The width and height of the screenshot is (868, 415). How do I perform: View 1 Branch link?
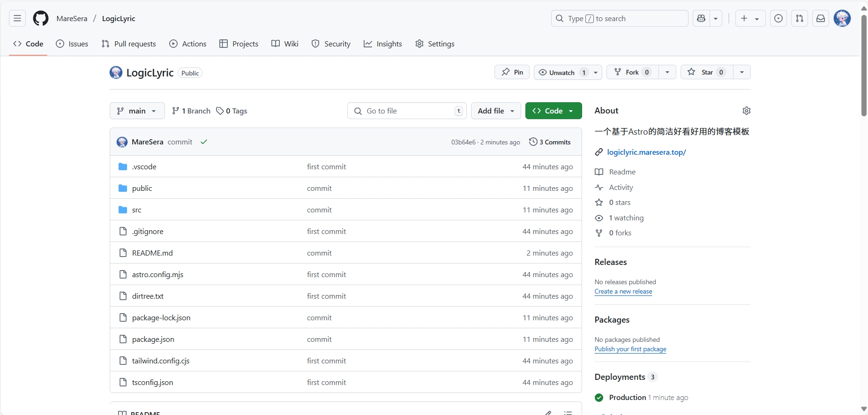click(x=191, y=111)
